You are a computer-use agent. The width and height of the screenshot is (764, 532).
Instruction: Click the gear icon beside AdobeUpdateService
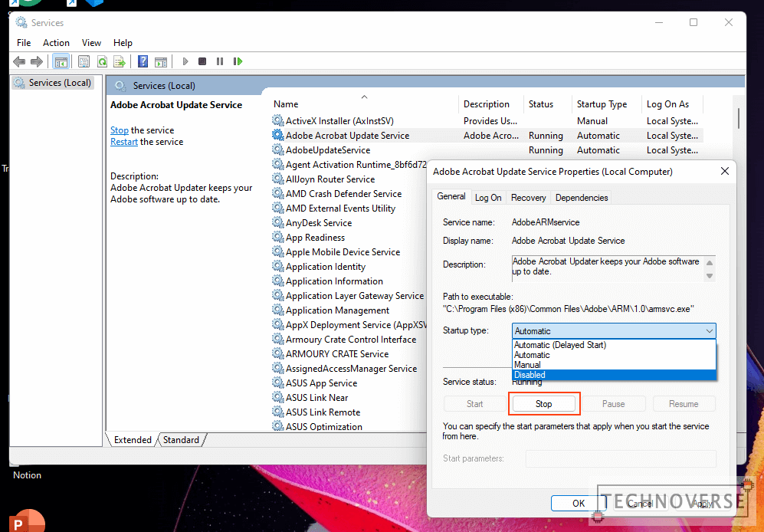(277, 149)
